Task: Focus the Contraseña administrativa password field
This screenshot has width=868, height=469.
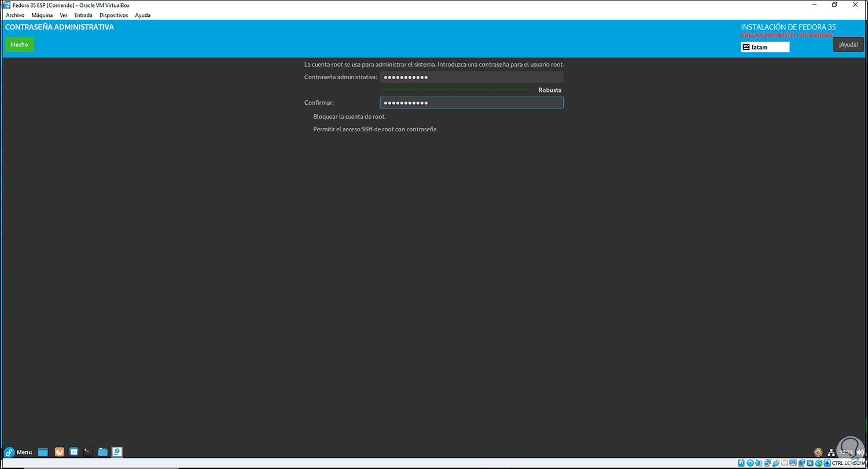Action: point(472,77)
